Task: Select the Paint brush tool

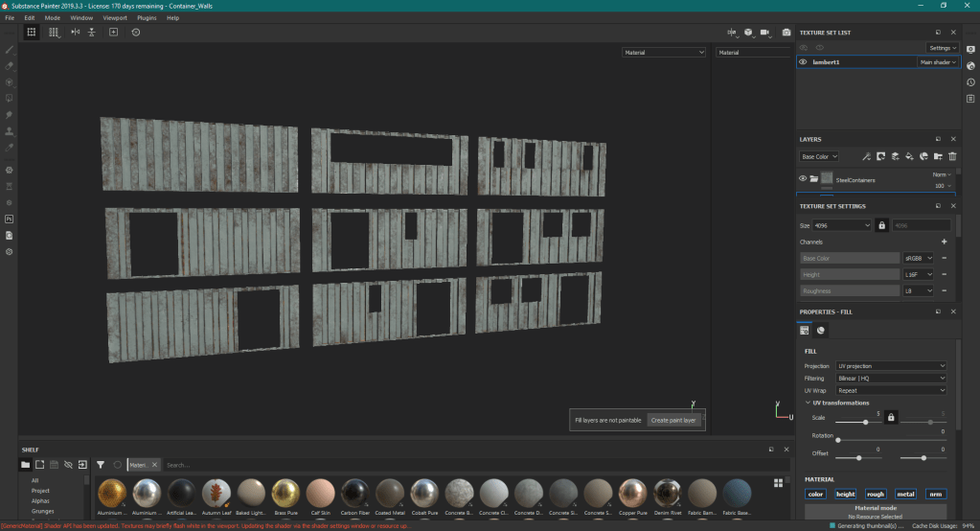Action: click(x=10, y=49)
